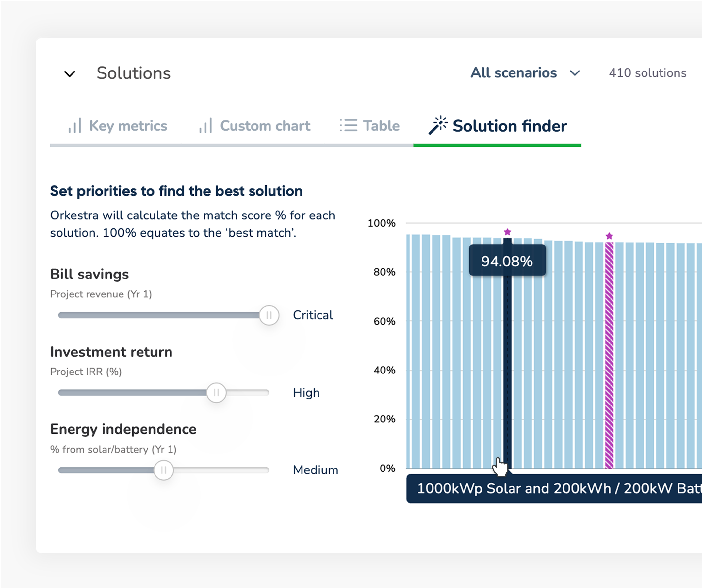Set Energy independence slider track to maximum end

[268, 470]
